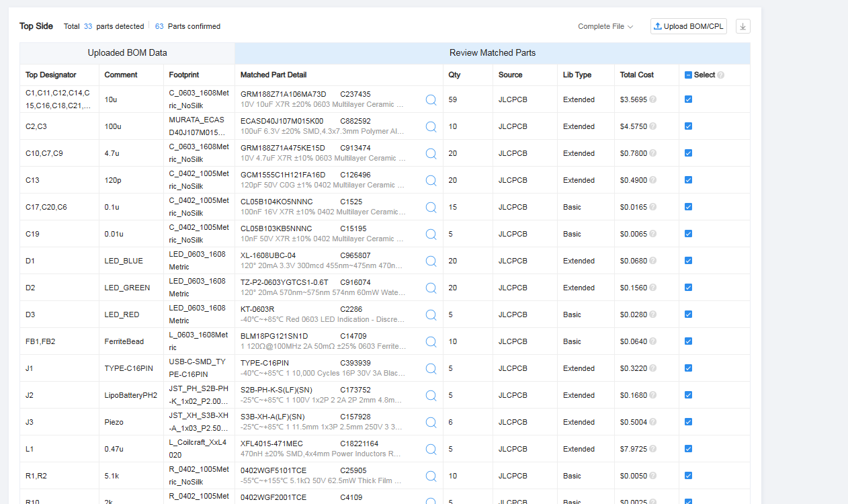This screenshot has height=504, width=848.
Task: Click search icon for XFL4015-471MEC inductor
Action: (431, 449)
